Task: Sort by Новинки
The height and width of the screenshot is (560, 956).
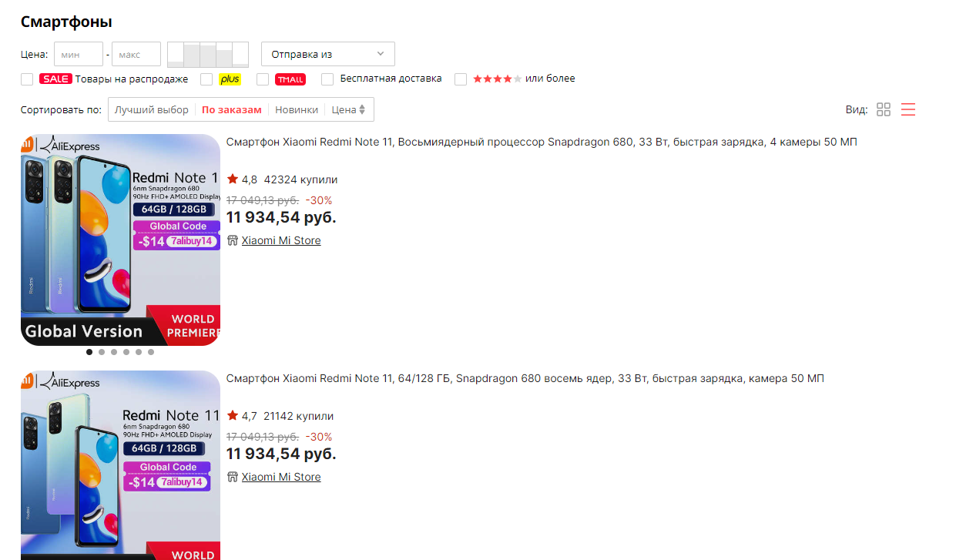Action: (297, 109)
